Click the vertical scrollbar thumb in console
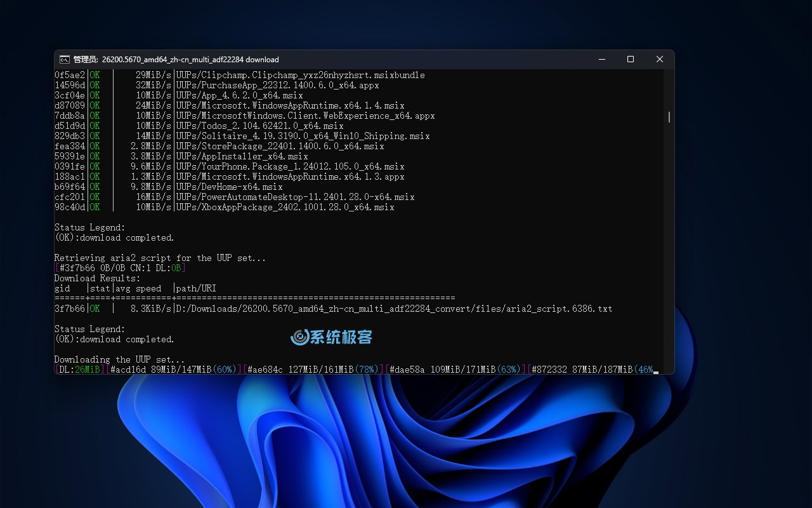The height and width of the screenshot is (508, 812). (x=669, y=117)
